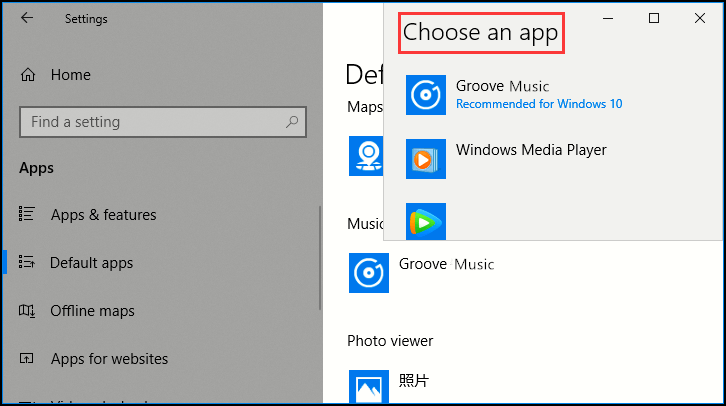The image size is (726, 406).
Task: Click the Groove Music icon under Music player
Action: point(369,273)
